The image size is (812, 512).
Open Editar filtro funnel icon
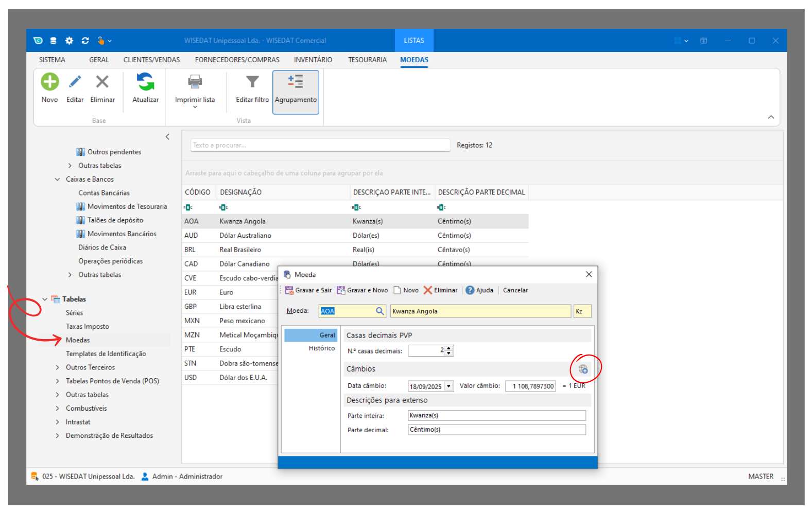point(252,82)
